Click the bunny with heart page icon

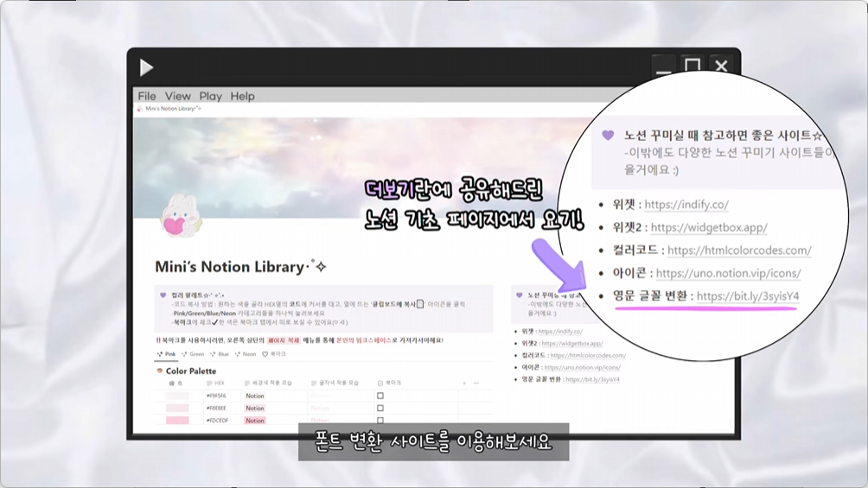(x=181, y=215)
